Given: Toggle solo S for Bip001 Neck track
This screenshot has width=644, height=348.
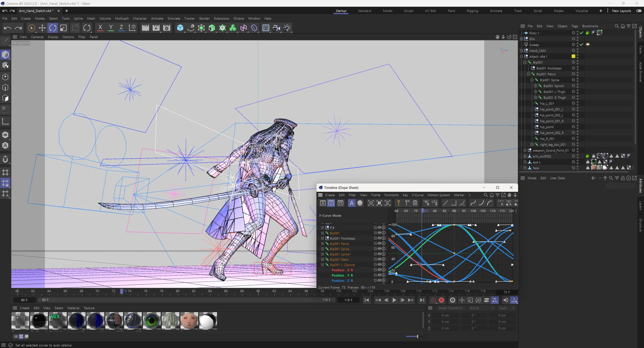Looking at the screenshot, I should (x=383, y=259).
